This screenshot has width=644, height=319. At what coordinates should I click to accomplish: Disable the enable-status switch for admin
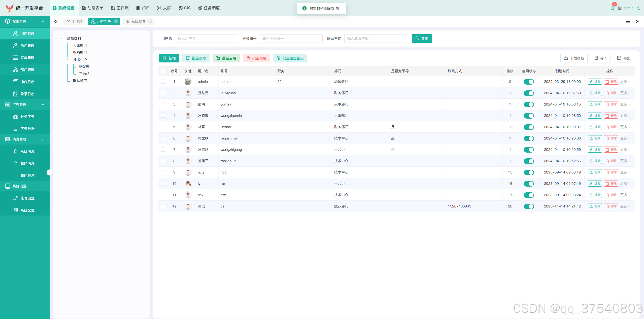[529, 82]
